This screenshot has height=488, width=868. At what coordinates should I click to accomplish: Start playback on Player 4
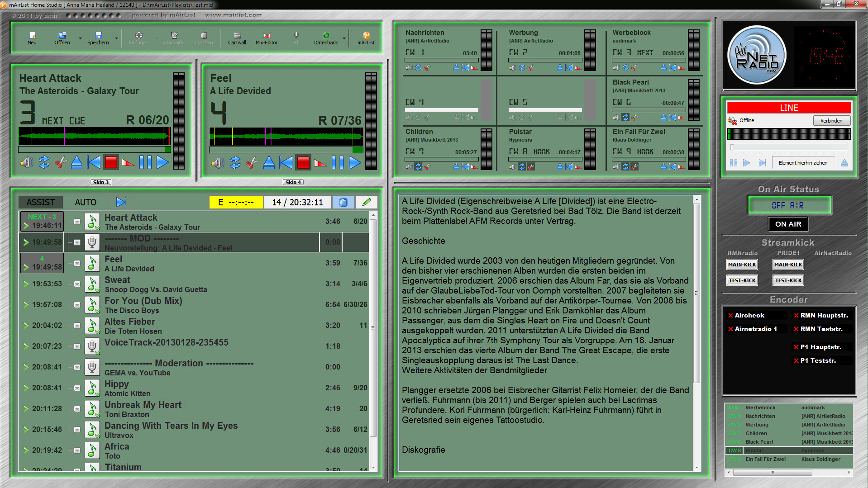355,162
